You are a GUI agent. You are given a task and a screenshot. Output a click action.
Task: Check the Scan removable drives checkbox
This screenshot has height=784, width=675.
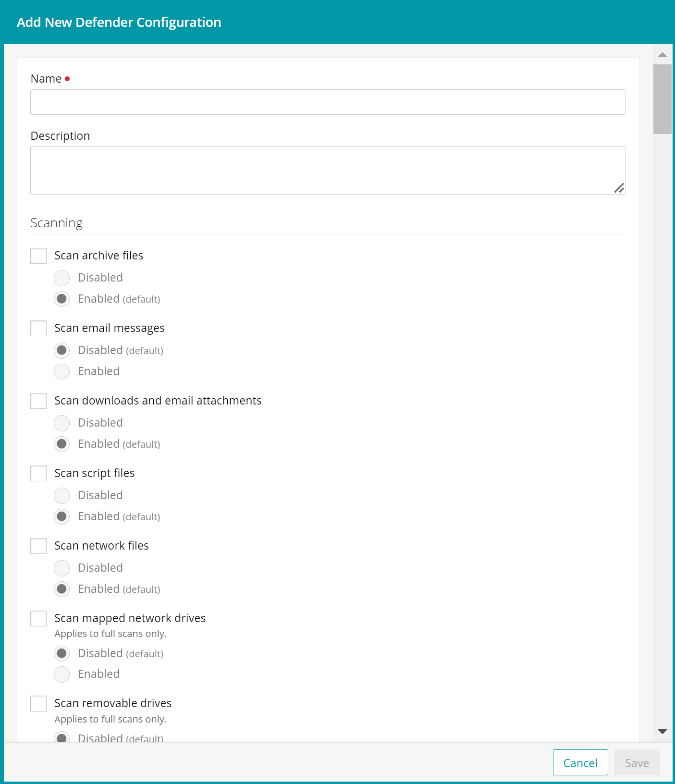38,703
